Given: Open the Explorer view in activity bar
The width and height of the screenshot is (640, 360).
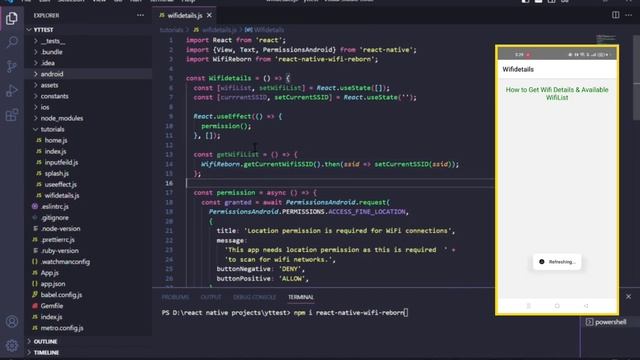Looking at the screenshot, I should point(12,18).
